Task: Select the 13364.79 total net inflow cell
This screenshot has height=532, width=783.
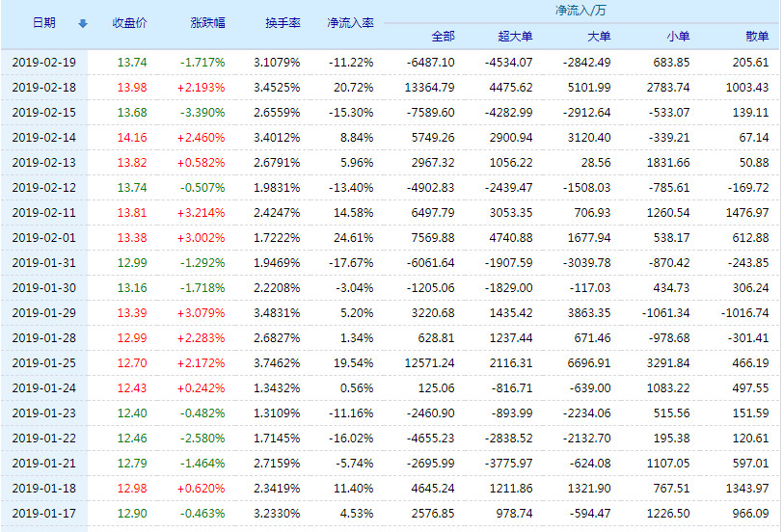Action: click(x=432, y=87)
